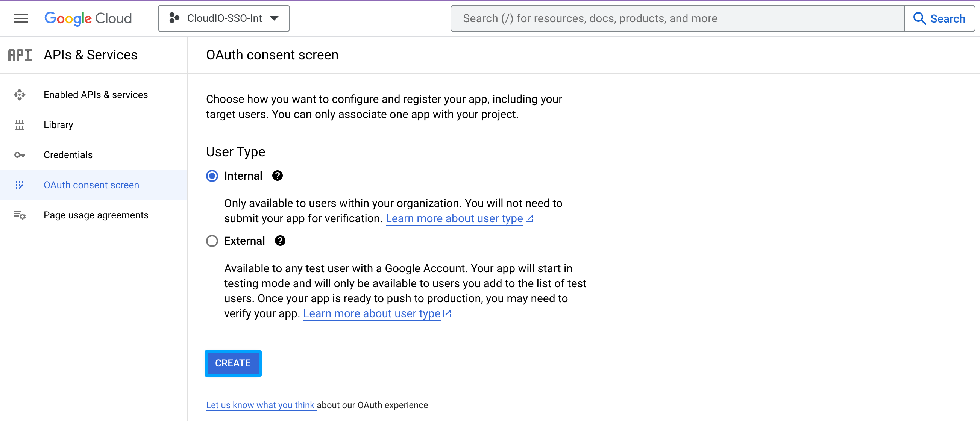This screenshot has width=980, height=421.
Task: Click the Credentials key icon
Action: (20, 155)
